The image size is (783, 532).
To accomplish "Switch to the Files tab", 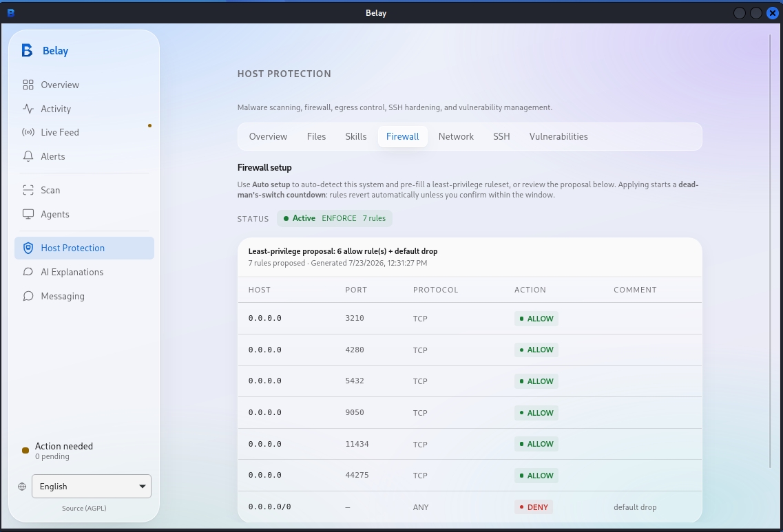I will coord(316,137).
